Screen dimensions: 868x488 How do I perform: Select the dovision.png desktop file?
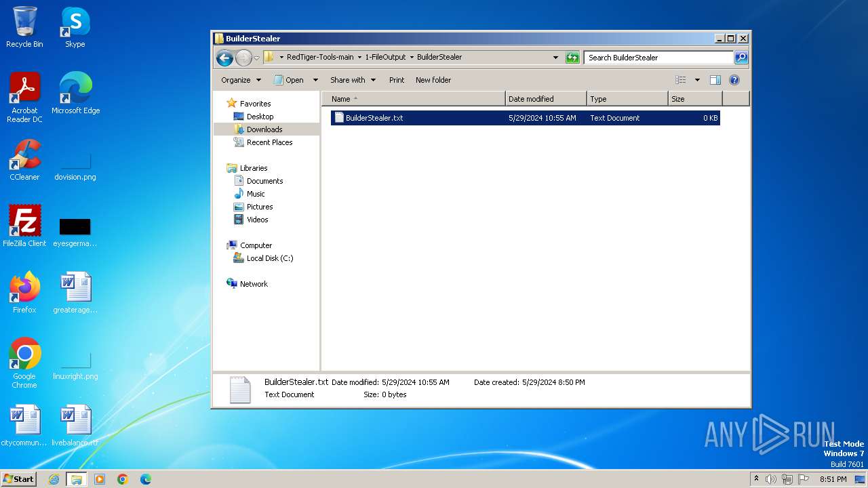[x=75, y=167]
